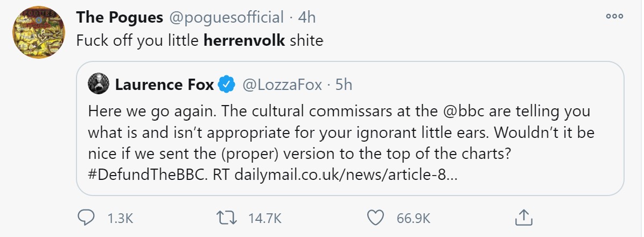The height and width of the screenshot is (237, 644).
Task: Click Laurence Fox's small avatar
Action: coord(98,84)
